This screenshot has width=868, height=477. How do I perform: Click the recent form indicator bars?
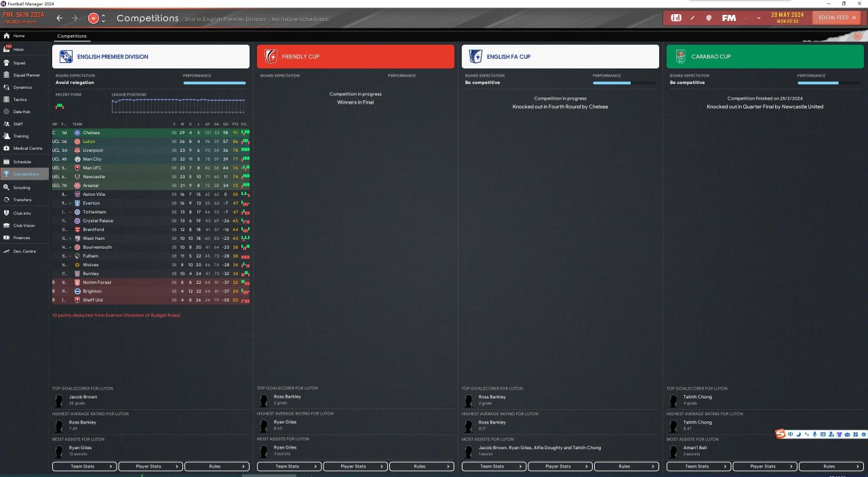click(x=59, y=106)
